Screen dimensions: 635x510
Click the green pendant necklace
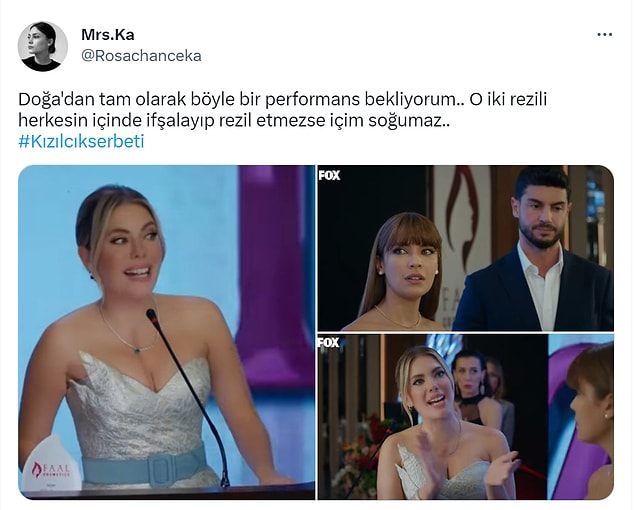[138, 350]
